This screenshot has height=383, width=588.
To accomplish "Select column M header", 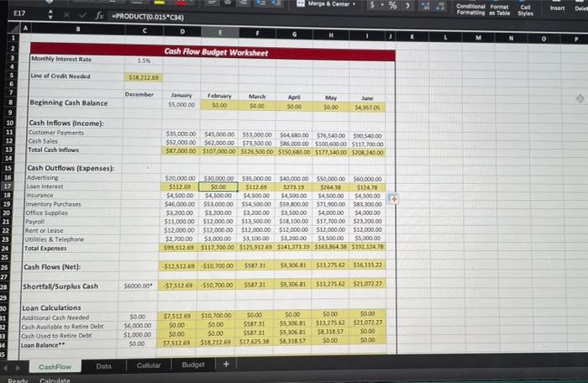I will point(478,37).
